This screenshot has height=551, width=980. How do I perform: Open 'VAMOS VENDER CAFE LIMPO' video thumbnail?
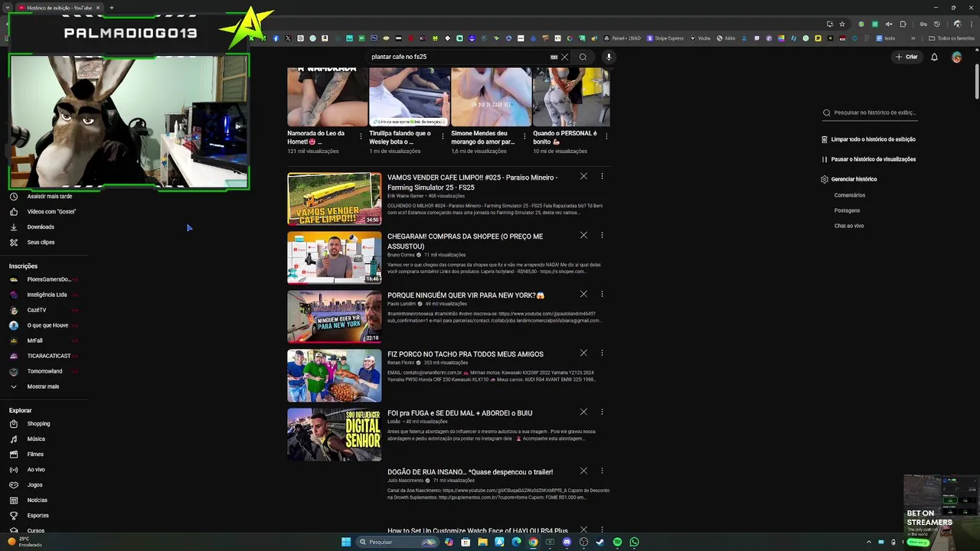(334, 198)
